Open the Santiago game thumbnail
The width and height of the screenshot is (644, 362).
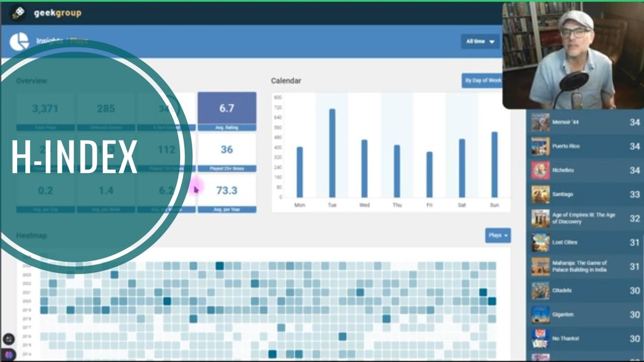(x=540, y=195)
